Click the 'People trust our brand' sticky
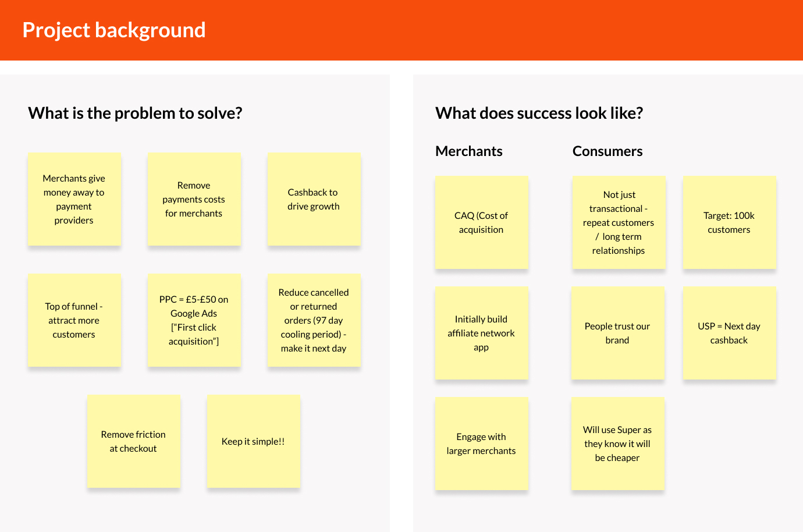Viewport: 803px width, 532px height. [617, 333]
